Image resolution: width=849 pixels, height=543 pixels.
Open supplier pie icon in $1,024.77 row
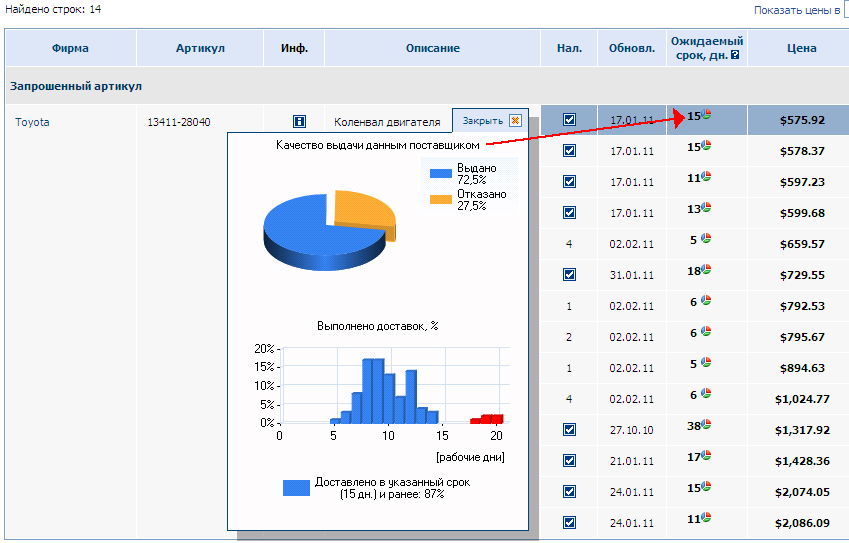(x=706, y=393)
